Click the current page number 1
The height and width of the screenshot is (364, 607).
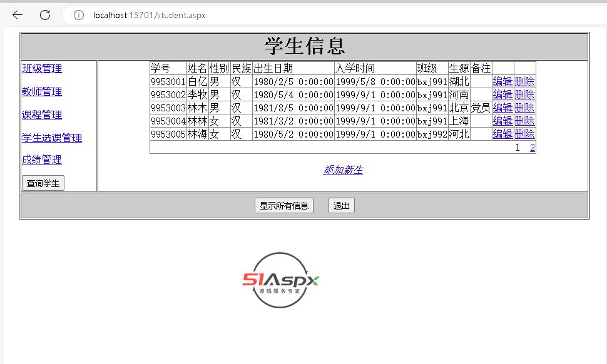click(x=518, y=148)
